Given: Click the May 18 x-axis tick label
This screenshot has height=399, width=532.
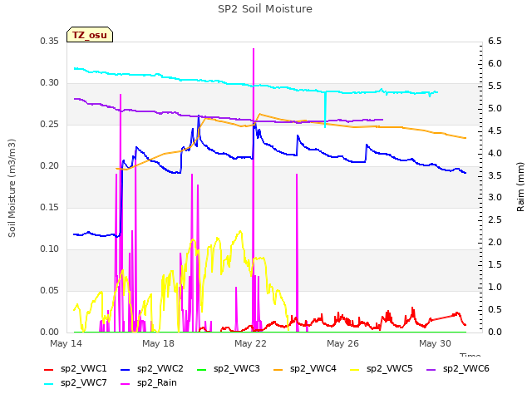Looking at the screenshot, I should coord(158,343).
